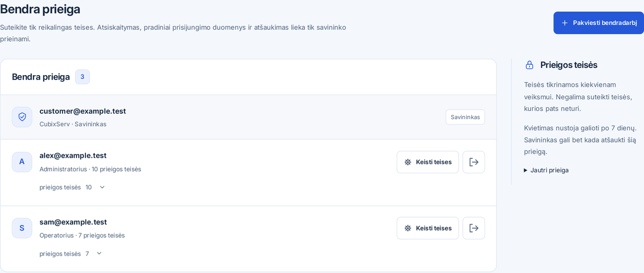Click the gear icon in sam's Keisti teises
Viewport: 644px width, 273px height.
[x=408, y=228]
